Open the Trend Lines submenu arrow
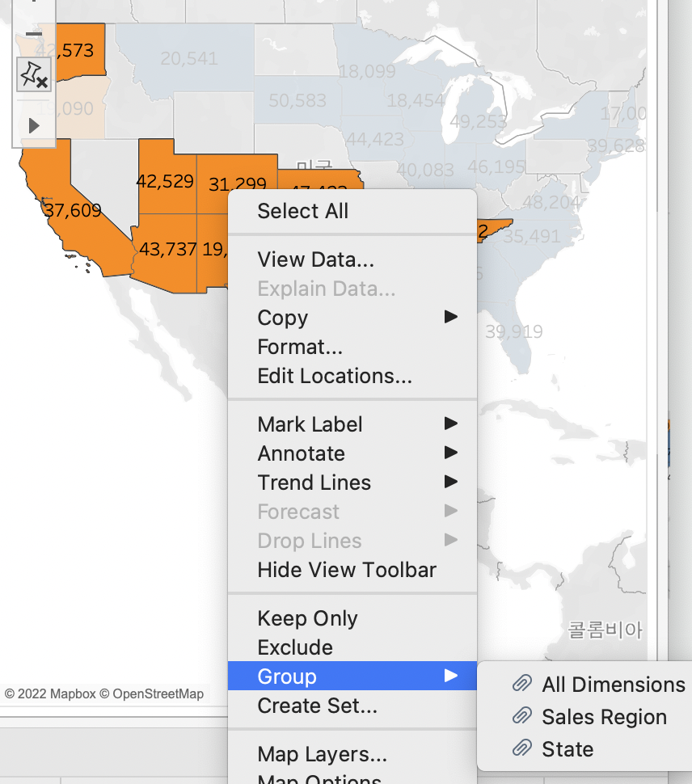The width and height of the screenshot is (692, 784). (451, 483)
